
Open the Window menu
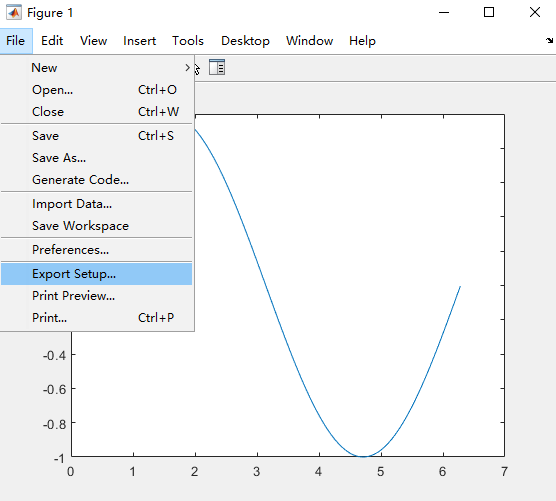pos(309,41)
